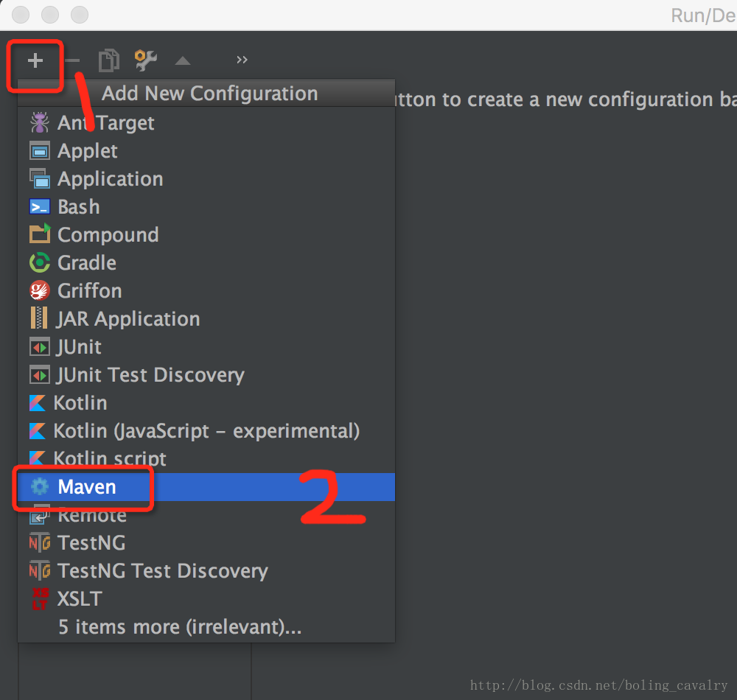Screen dimensions: 737x700
Task: Click the green Gradle icon
Action: pyautogui.click(x=40, y=262)
